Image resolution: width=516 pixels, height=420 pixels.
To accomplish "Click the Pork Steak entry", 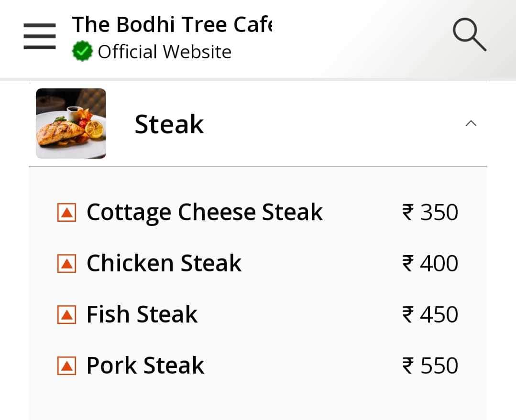I will (x=145, y=365).
